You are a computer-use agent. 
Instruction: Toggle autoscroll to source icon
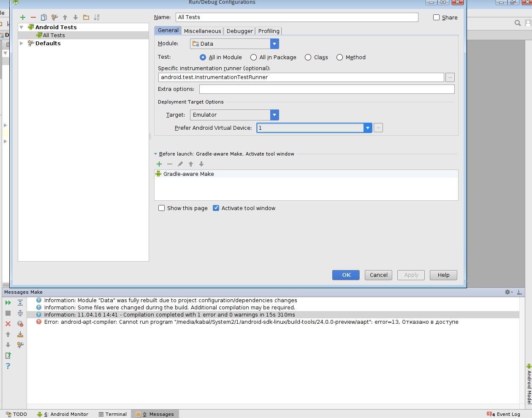(x=20, y=334)
